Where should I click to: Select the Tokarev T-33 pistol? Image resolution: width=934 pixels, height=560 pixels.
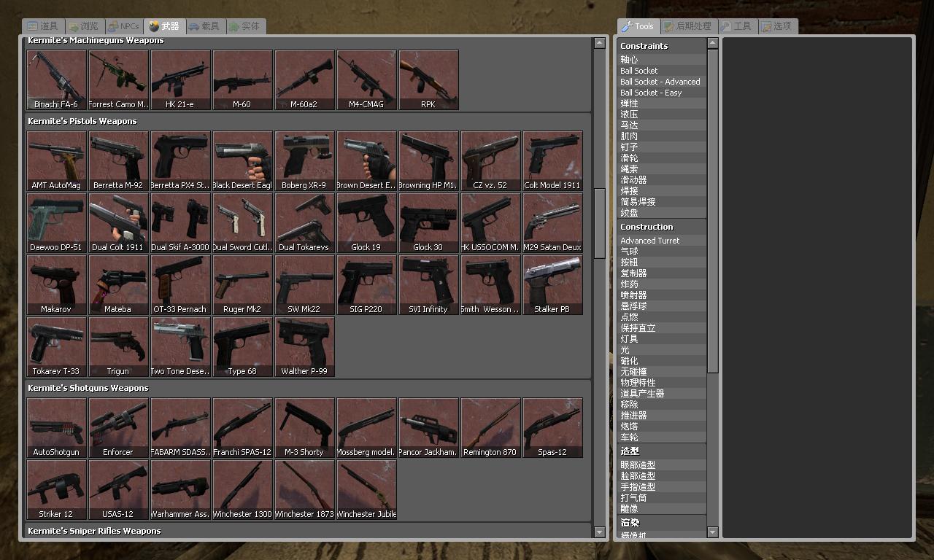coord(56,347)
